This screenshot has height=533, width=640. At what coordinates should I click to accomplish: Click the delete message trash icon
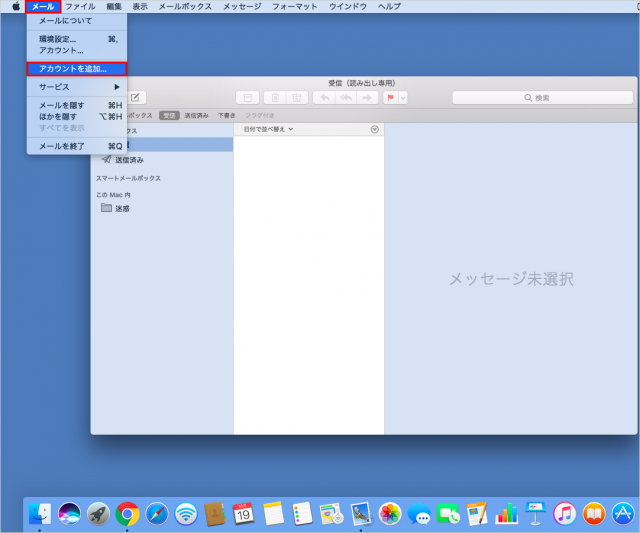[x=273, y=97]
